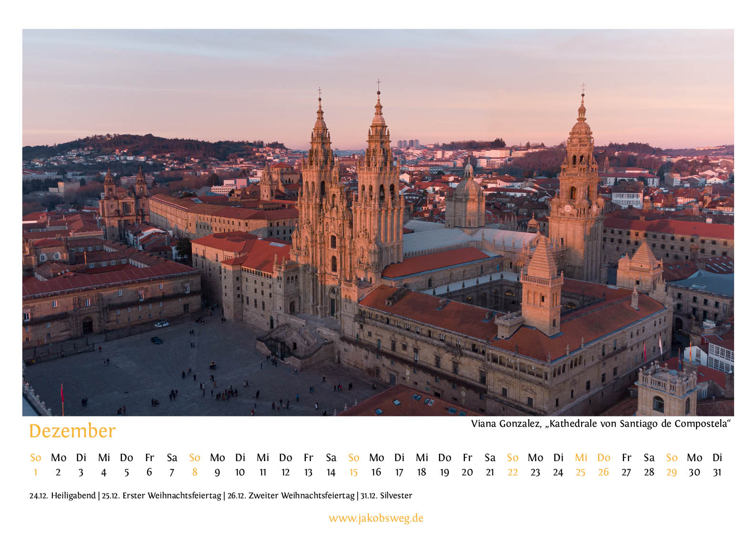Click day number 28

[x=649, y=472]
